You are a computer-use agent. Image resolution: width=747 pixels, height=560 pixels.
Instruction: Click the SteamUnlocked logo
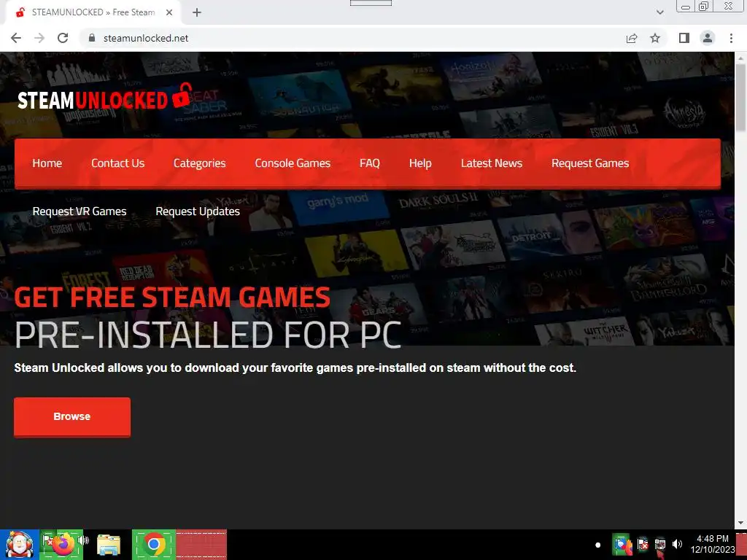105,97
